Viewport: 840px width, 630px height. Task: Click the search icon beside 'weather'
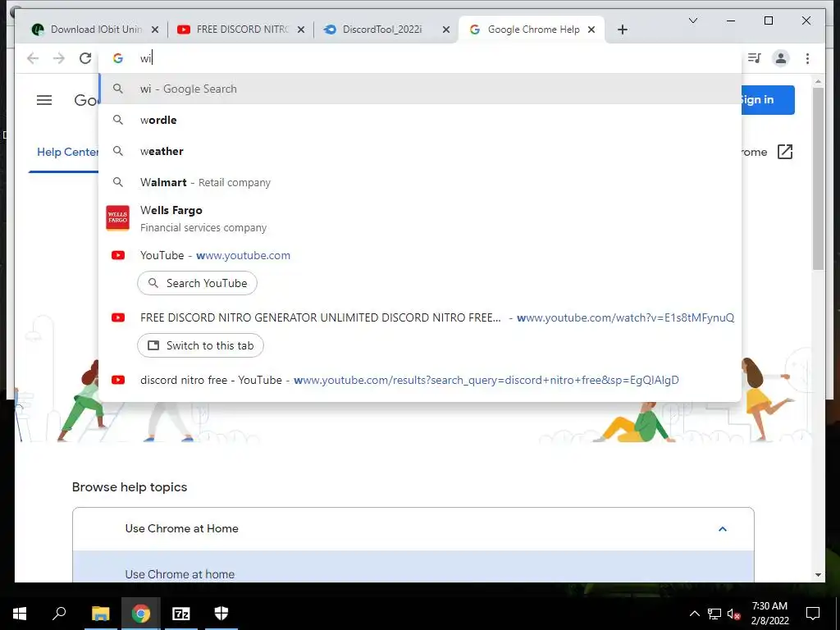[118, 151]
